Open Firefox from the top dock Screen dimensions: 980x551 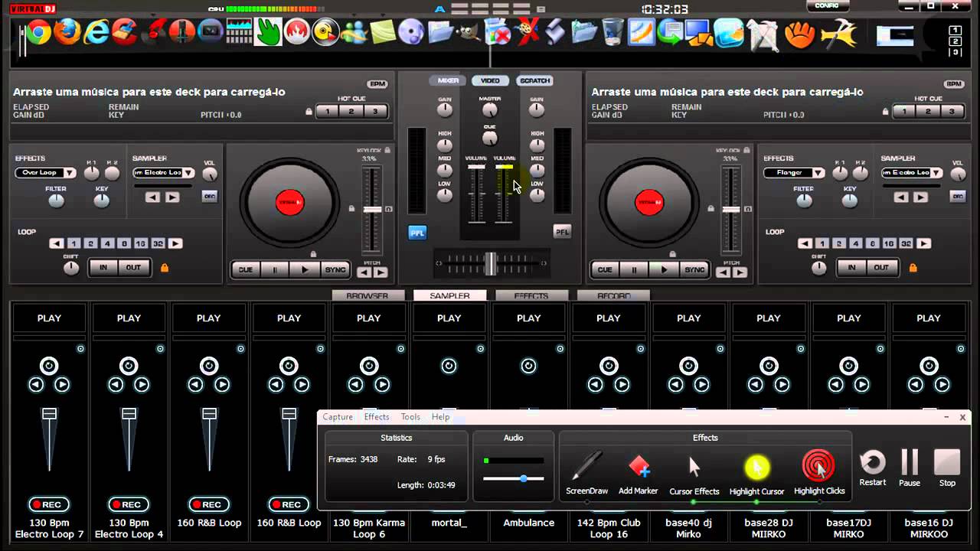click(67, 32)
